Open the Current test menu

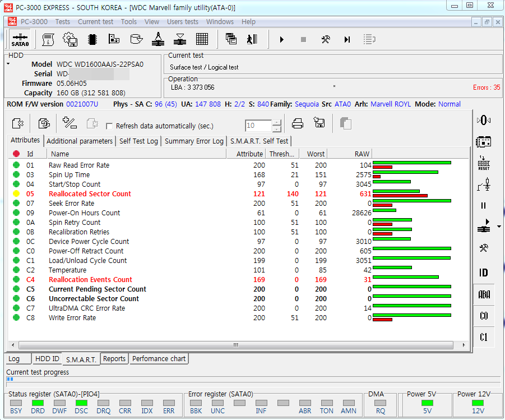point(95,22)
